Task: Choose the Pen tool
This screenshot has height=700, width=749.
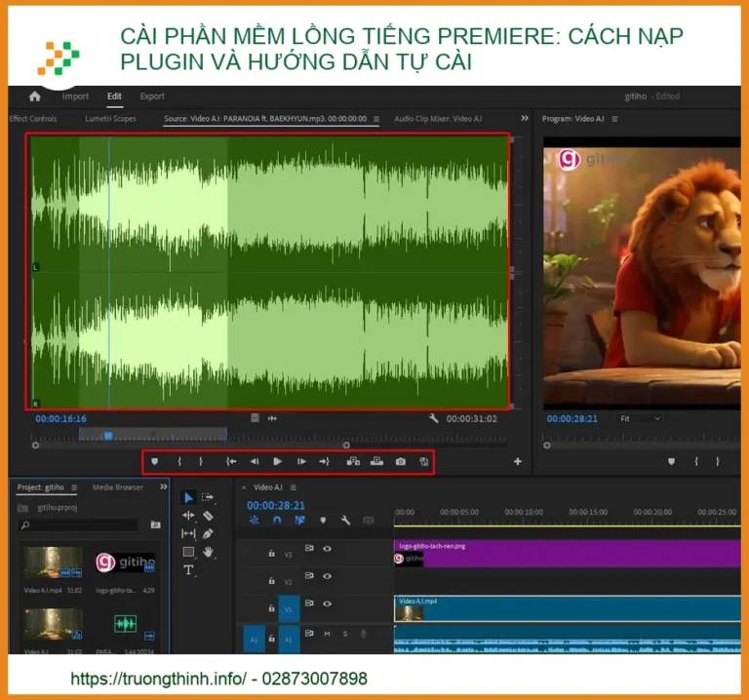Action: tap(208, 533)
